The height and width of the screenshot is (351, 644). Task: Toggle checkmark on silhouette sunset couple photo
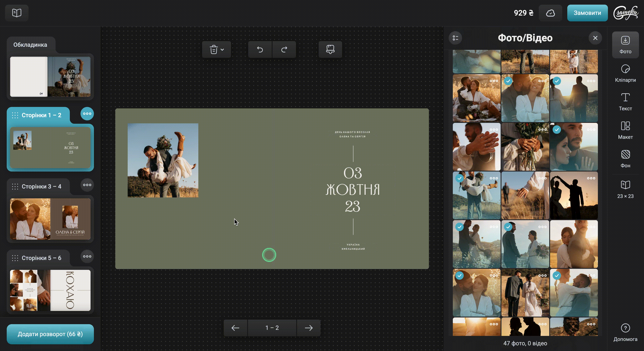point(557,81)
